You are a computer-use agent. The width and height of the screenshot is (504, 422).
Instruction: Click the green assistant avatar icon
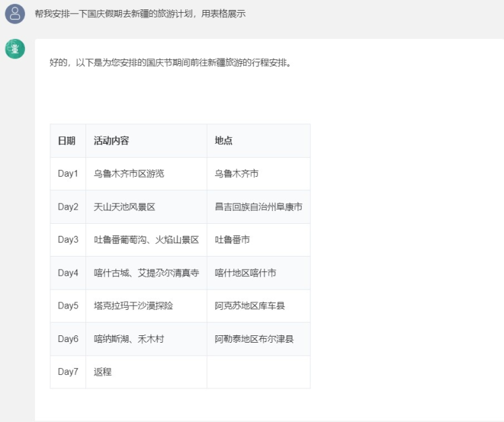tap(15, 49)
